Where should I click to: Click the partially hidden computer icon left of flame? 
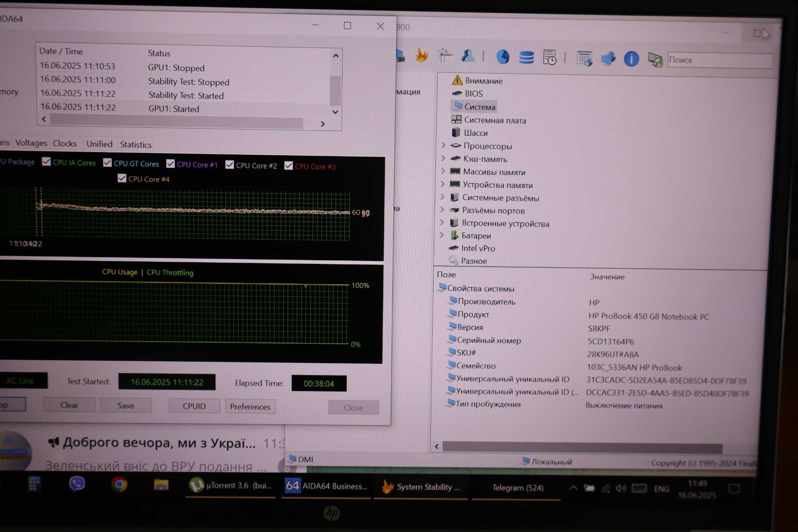[x=401, y=56]
